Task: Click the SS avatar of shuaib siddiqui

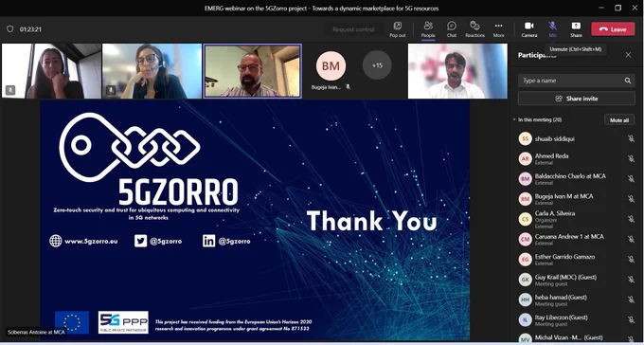Action: (525, 138)
